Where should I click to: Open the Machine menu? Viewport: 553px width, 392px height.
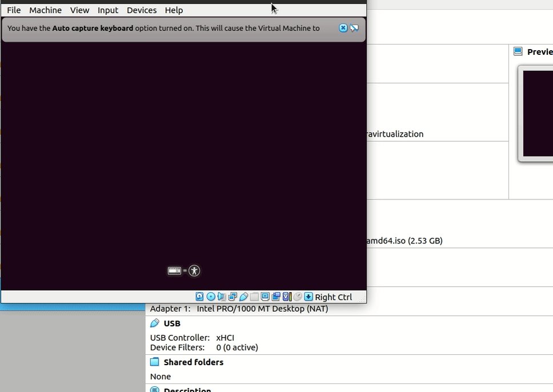click(45, 10)
